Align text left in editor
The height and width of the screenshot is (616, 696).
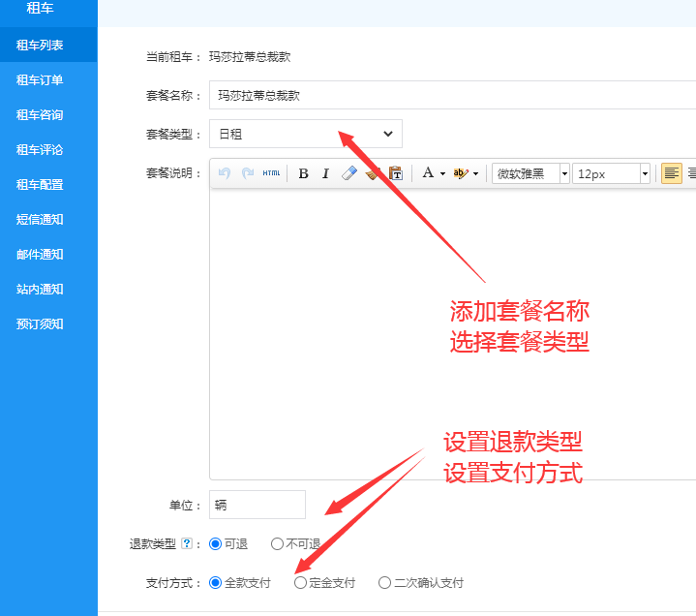coord(671,173)
